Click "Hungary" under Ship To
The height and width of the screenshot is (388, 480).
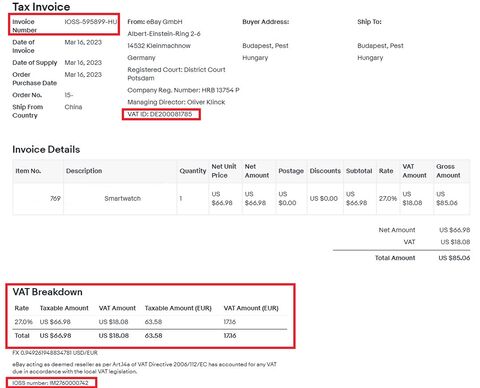370,58
